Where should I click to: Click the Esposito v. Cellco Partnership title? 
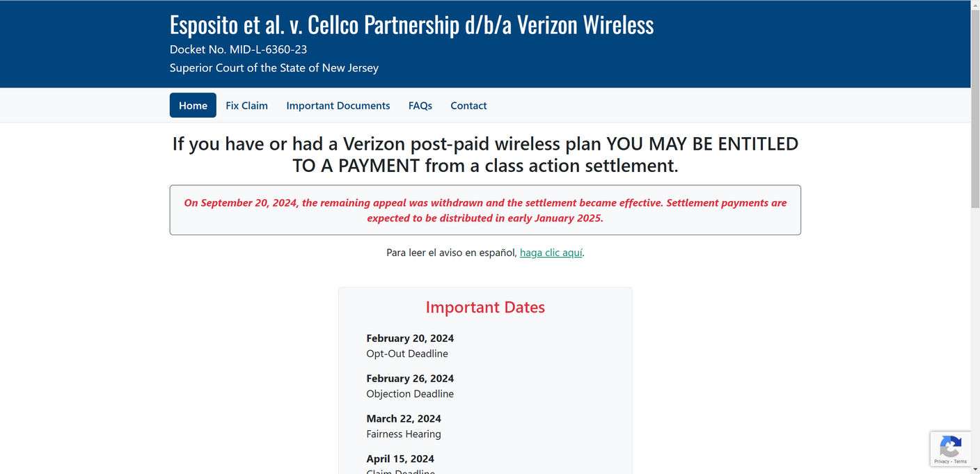tap(411, 24)
